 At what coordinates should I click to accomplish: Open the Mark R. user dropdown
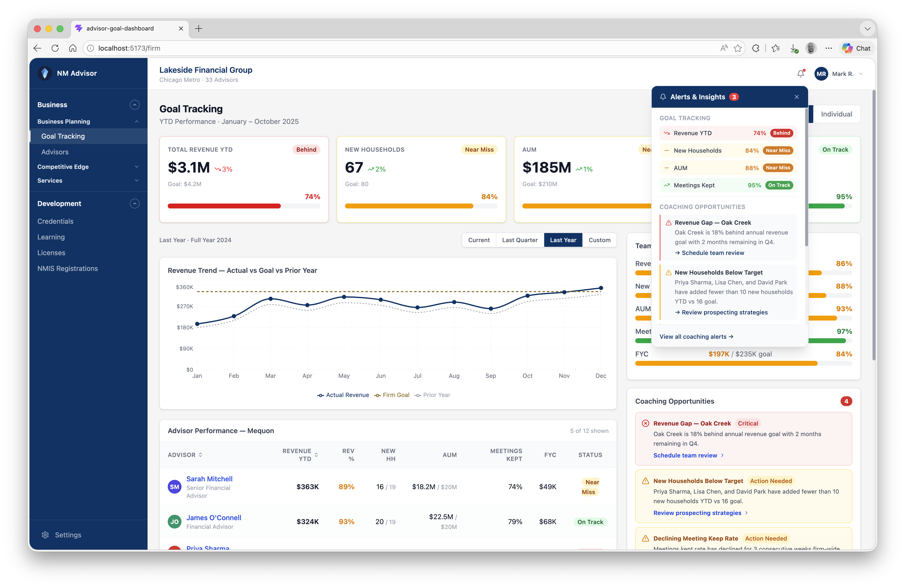pyautogui.click(x=839, y=74)
